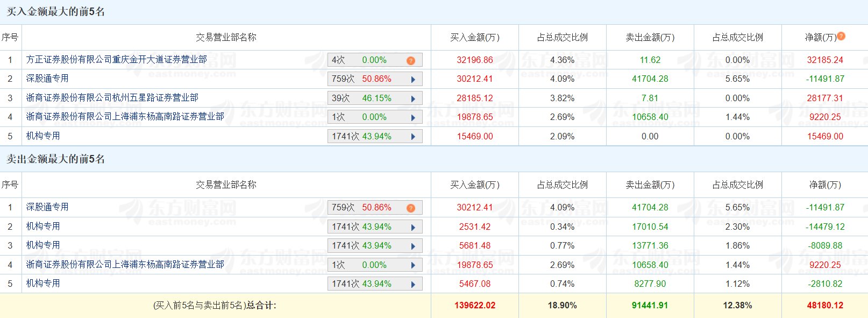The height and width of the screenshot is (318, 868).
Task: Click arrow icon in 机构专用 row with 13771.36 sell amount
Action: [413, 246]
